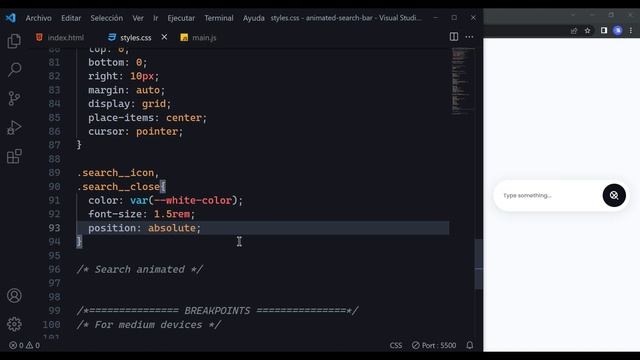Image resolution: width=640 pixels, height=360 pixels.
Task: Open the browser profile avatar
Action: coord(618,31)
